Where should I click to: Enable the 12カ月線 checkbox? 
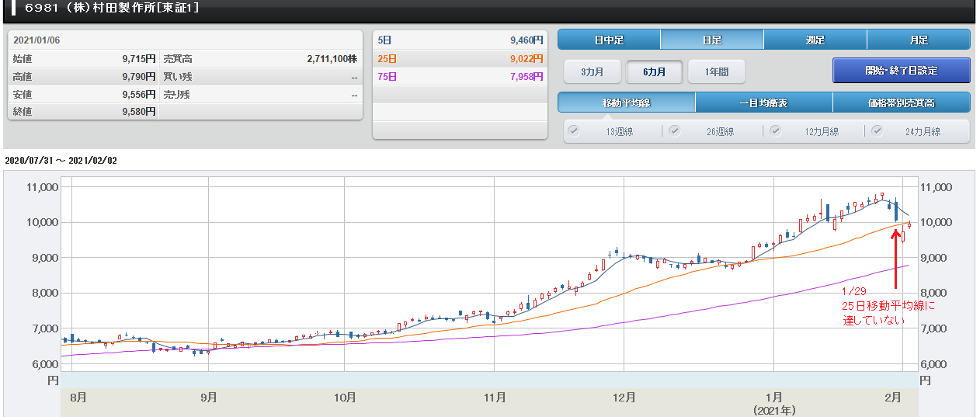(x=775, y=131)
